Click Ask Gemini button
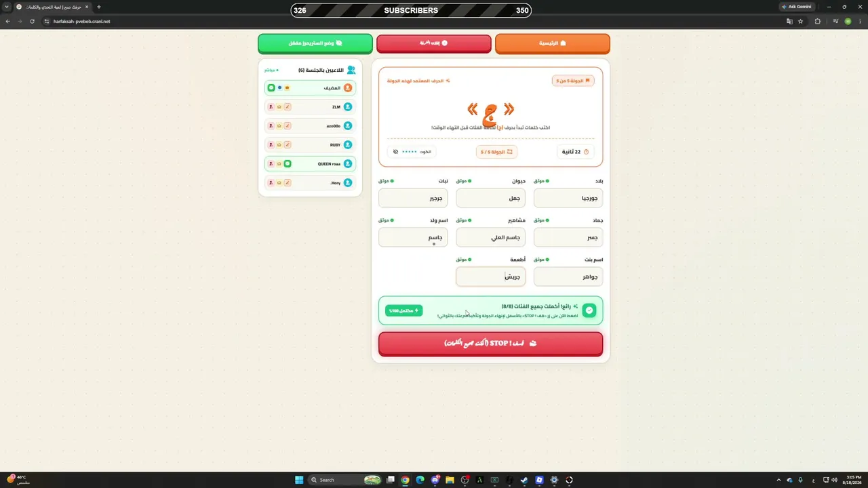This screenshot has width=868, height=488. coord(796,7)
